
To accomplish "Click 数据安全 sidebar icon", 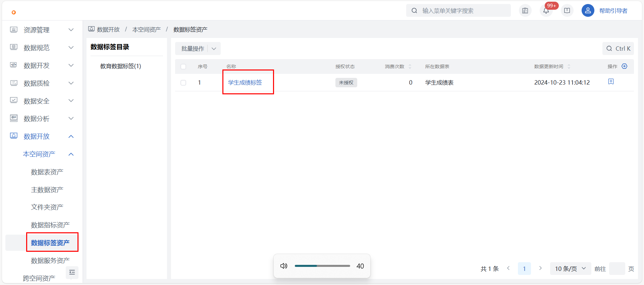I will tap(14, 100).
